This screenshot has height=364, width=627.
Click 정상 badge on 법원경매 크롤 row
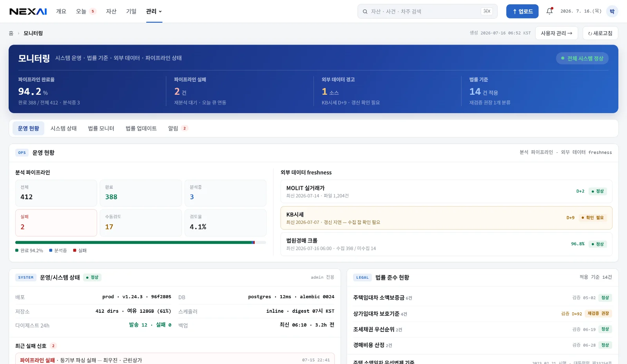(598, 244)
